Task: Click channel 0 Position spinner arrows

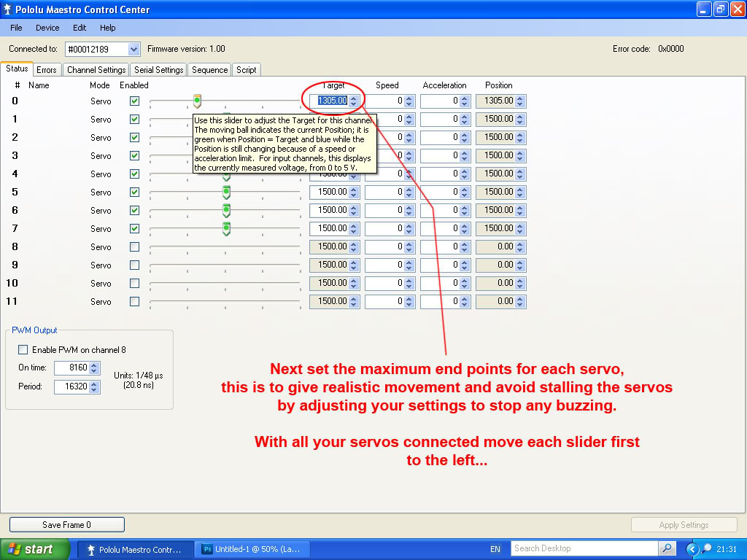Action: [520, 101]
